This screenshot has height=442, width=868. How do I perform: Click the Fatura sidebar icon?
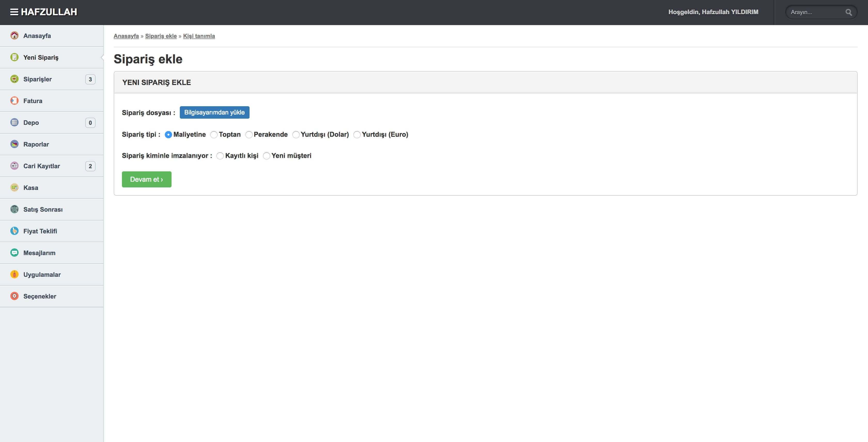pos(14,101)
